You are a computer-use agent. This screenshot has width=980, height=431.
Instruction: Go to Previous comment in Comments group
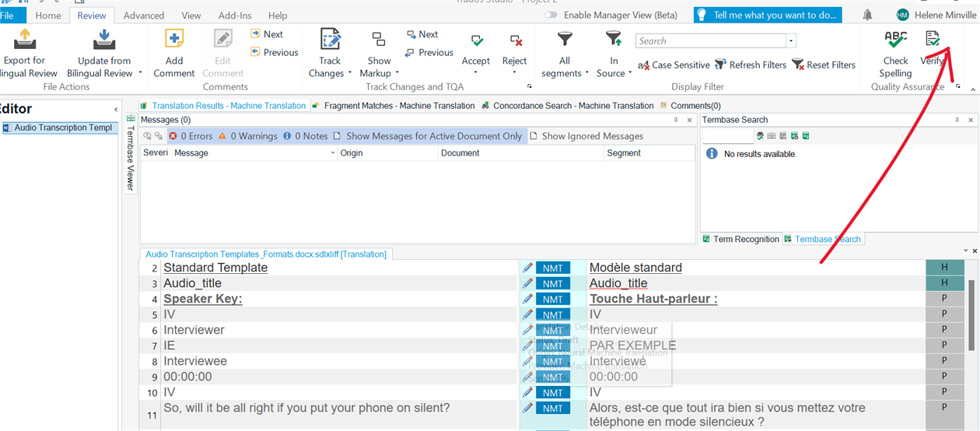click(x=275, y=52)
